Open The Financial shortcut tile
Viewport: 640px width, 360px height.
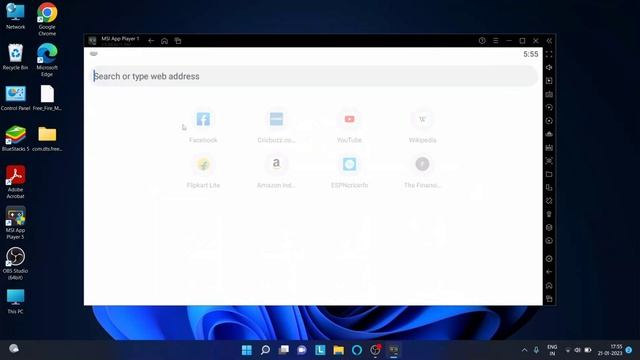click(x=422, y=172)
